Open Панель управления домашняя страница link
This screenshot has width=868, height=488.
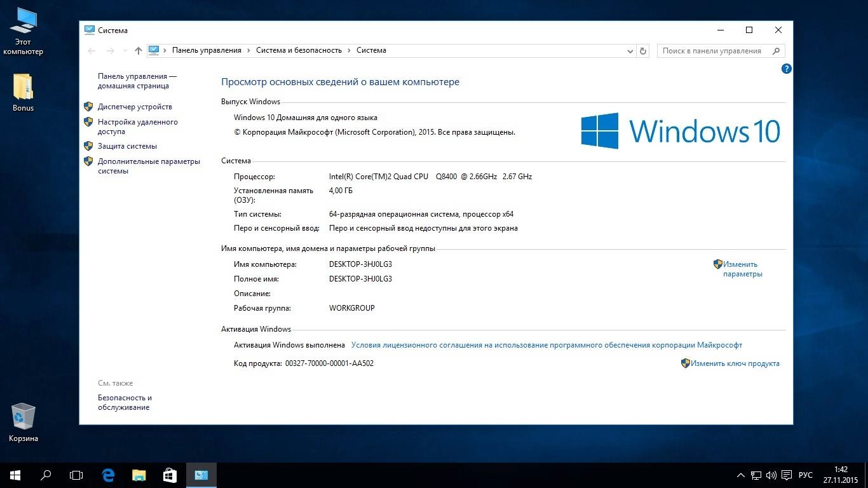click(x=137, y=81)
